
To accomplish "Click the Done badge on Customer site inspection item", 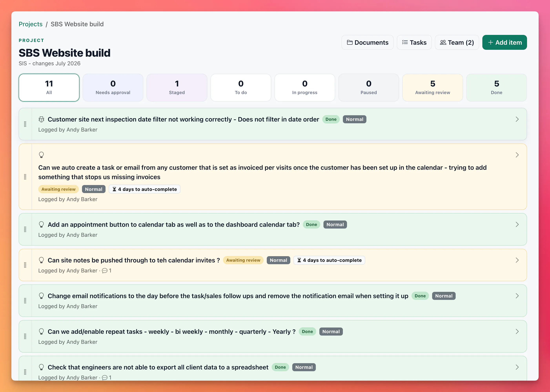I will point(331,119).
